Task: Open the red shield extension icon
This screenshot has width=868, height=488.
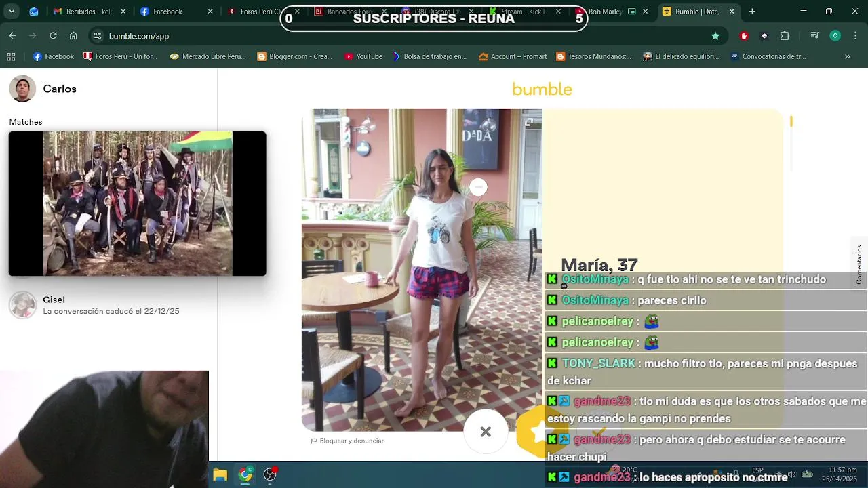Action: [744, 36]
